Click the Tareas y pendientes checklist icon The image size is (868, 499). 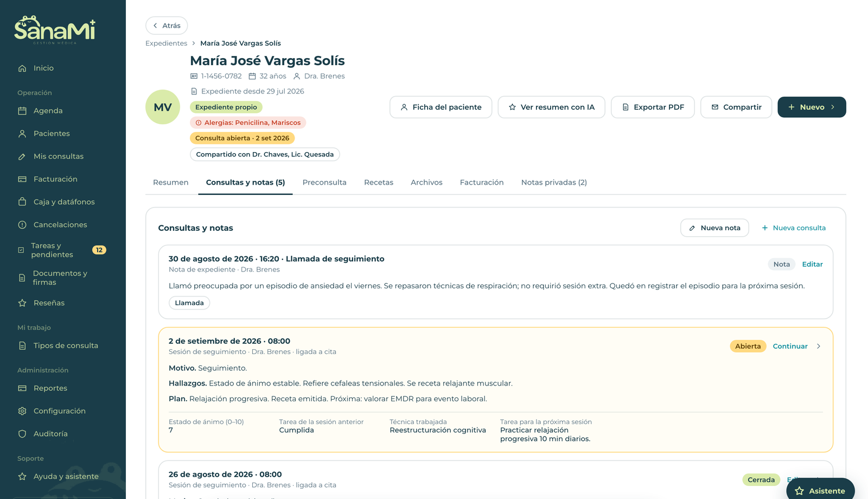(21, 250)
